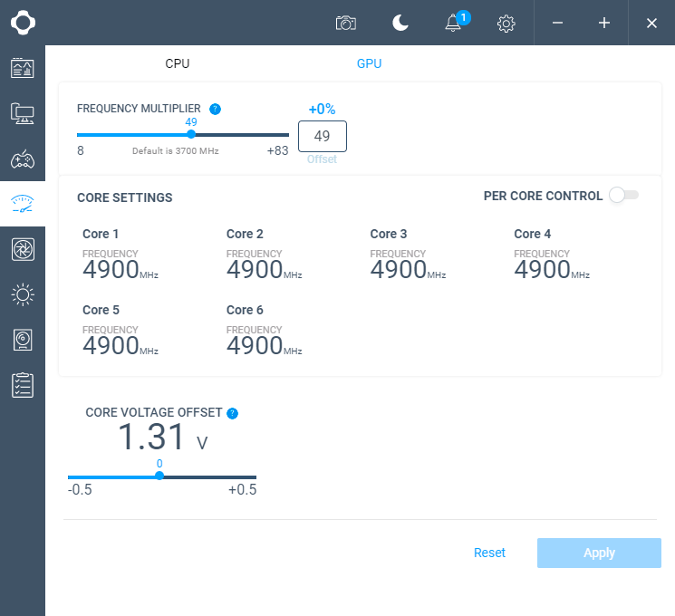
Task: Switch to the CPU tab
Action: point(178,63)
